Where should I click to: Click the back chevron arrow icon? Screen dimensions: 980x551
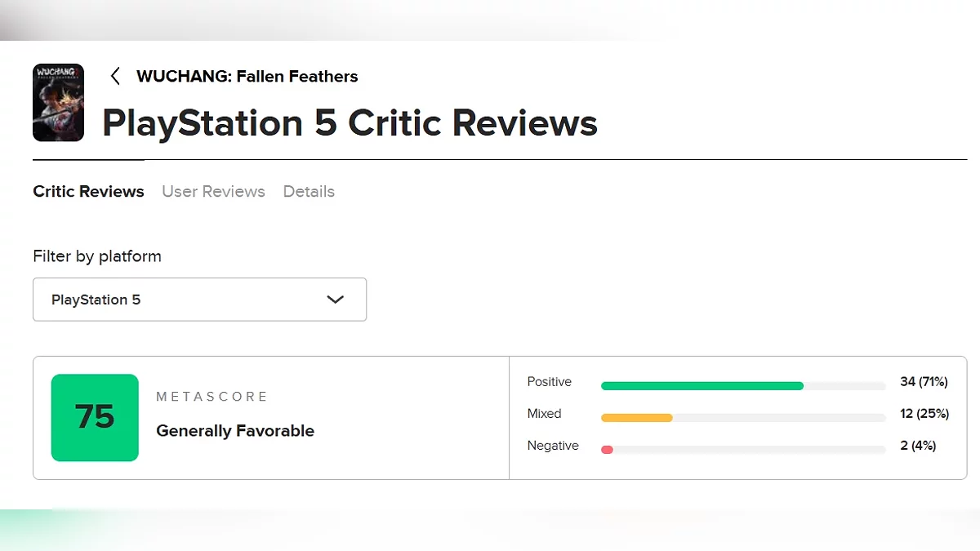tap(115, 77)
